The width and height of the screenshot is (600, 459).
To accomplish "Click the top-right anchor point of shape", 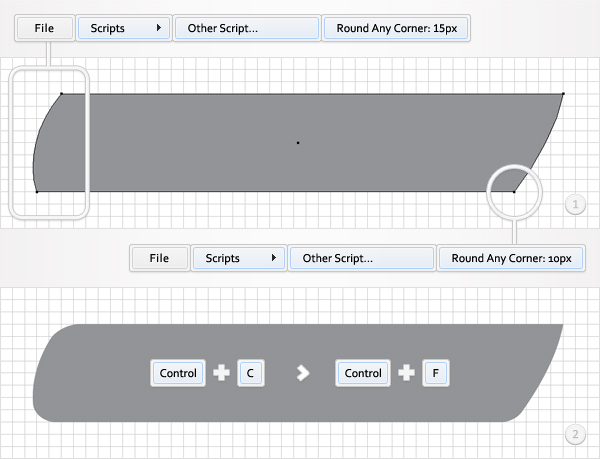I will [x=563, y=93].
